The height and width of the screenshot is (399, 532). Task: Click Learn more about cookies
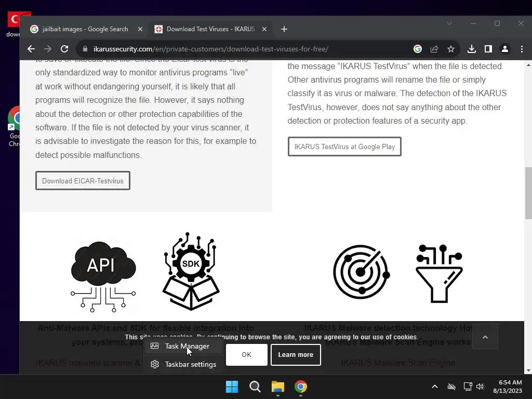point(296,354)
